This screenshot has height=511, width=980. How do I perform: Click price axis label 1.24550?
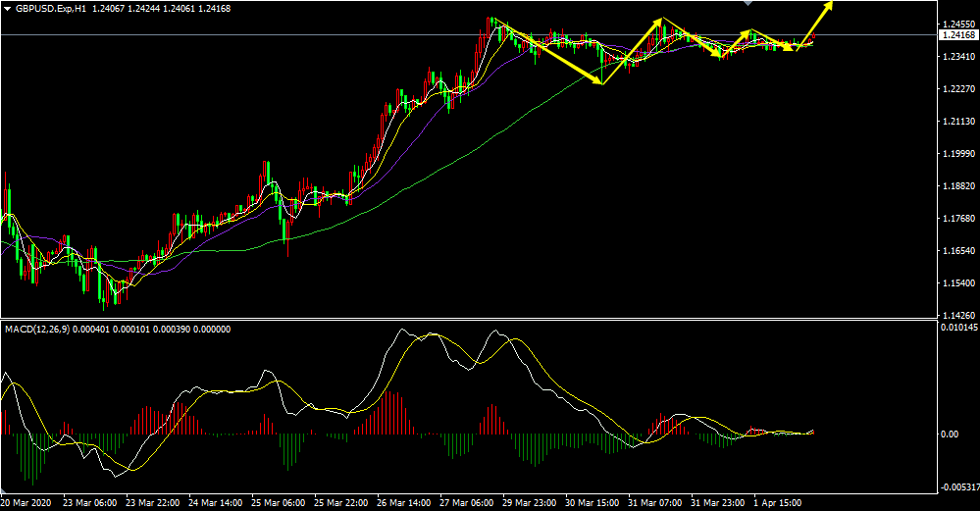[958, 25]
